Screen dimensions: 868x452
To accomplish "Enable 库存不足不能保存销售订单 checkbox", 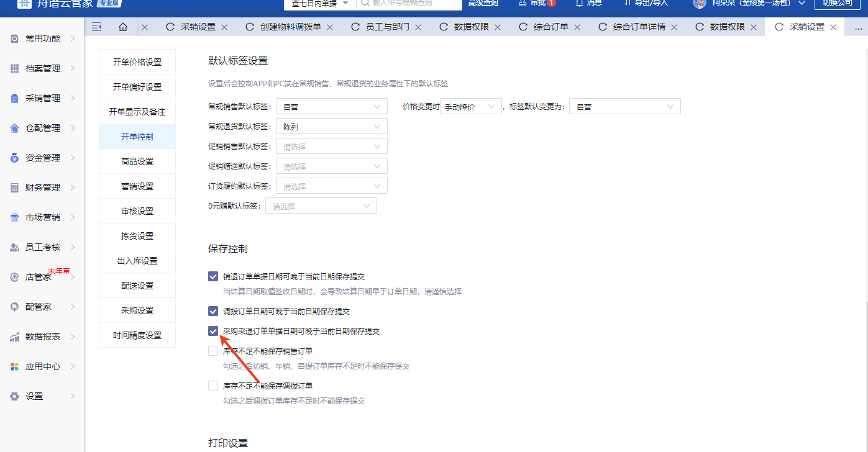I will [x=213, y=351].
